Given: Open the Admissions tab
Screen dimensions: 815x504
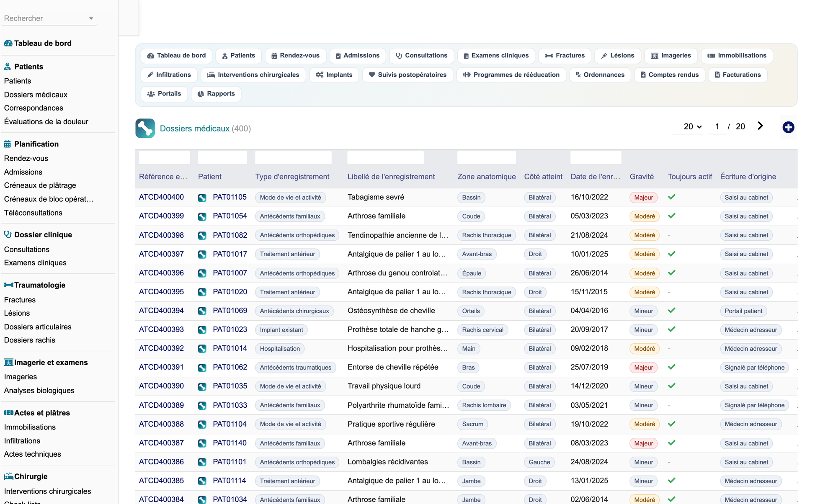Looking at the screenshot, I should click(x=357, y=56).
